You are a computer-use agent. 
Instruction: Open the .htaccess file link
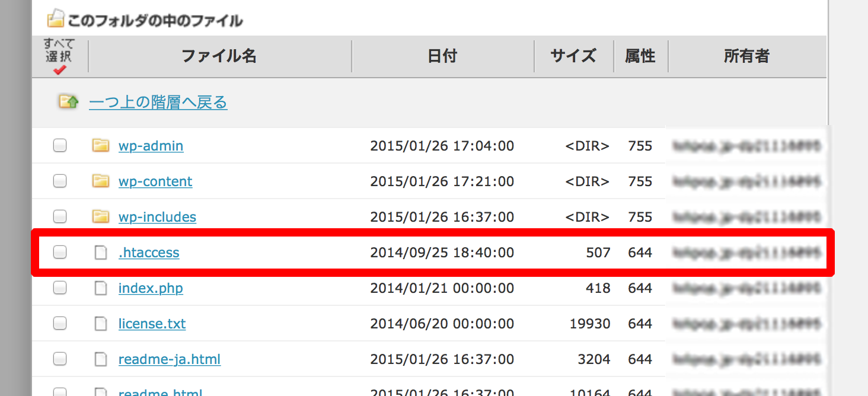point(149,253)
